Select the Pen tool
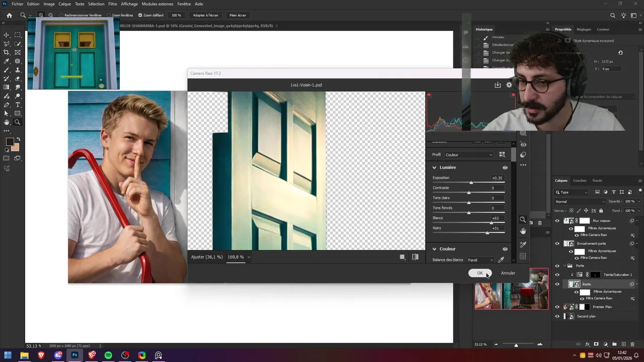This screenshot has width=644, height=362. [7, 105]
